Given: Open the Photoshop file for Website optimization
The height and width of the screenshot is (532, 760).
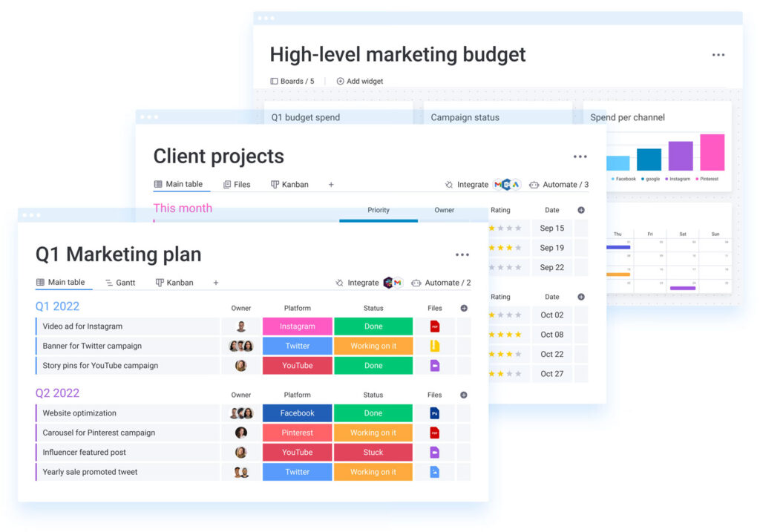Looking at the screenshot, I should pos(435,413).
